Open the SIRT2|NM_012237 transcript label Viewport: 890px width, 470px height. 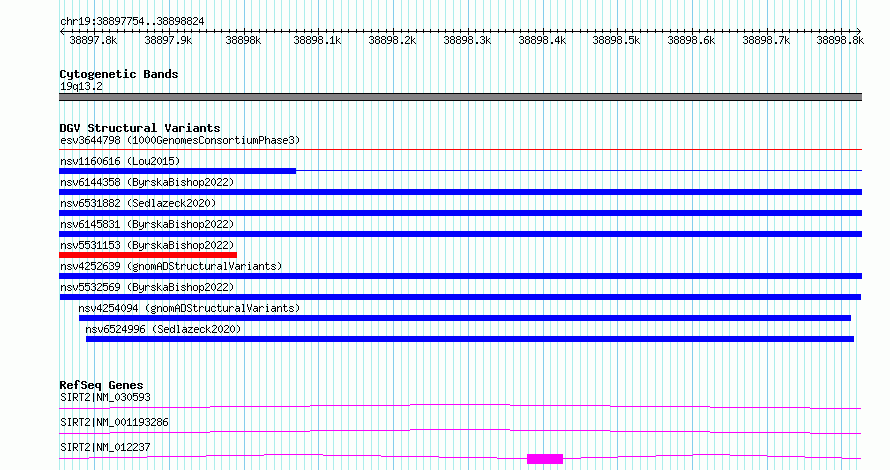pyautogui.click(x=105, y=447)
